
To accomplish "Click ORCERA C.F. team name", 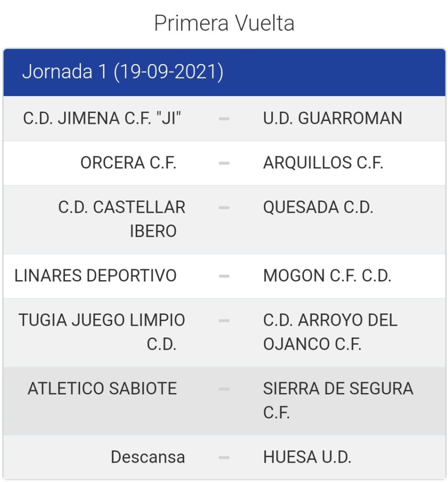I will pyautogui.click(x=128, y=162).
